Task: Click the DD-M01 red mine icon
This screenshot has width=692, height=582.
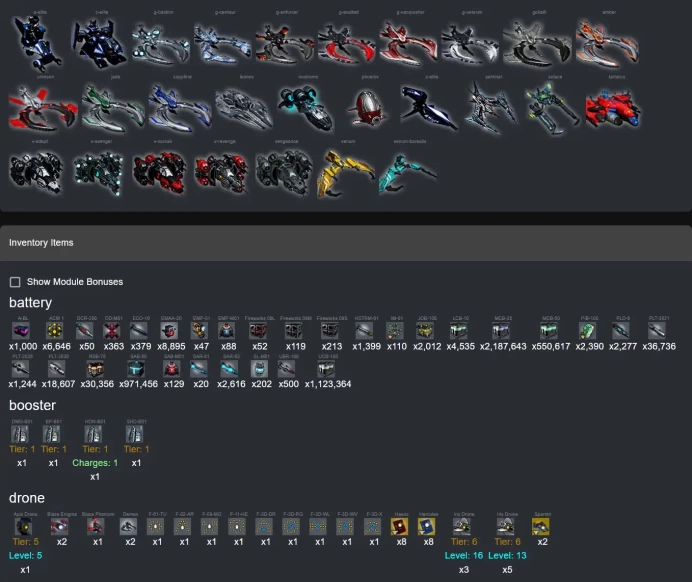Action: (x=112, y=330)
